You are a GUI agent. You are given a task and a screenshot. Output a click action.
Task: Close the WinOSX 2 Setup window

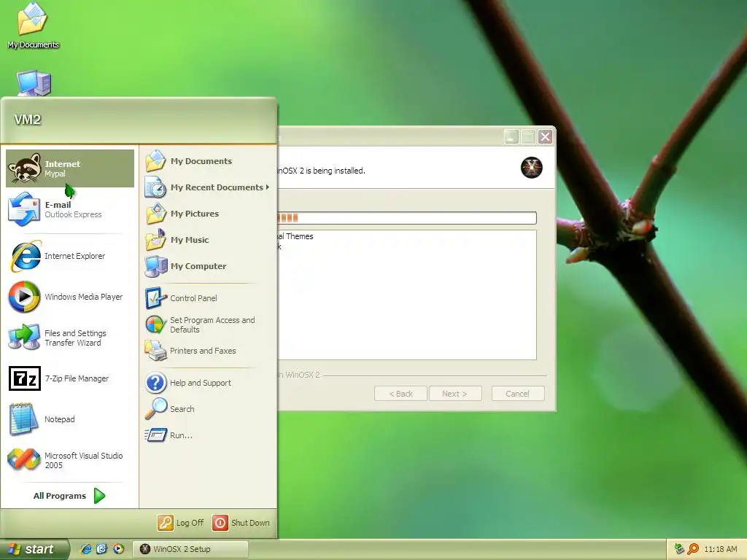point(546,137)
